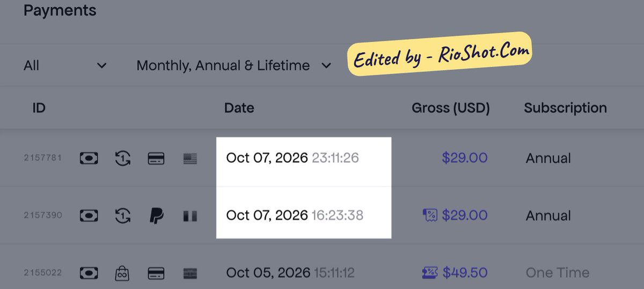Click the country flag icon in row 2157390
The height and width of the screenshot is (289, 644).
[190, 216]
